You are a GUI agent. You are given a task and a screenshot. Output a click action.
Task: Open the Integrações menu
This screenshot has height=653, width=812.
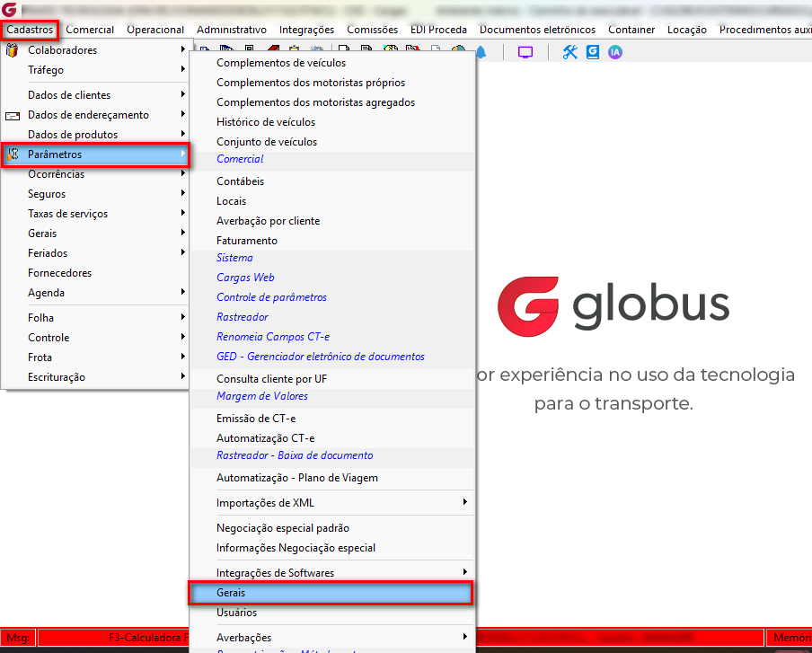pyautogui.click(x=306, y=30)
